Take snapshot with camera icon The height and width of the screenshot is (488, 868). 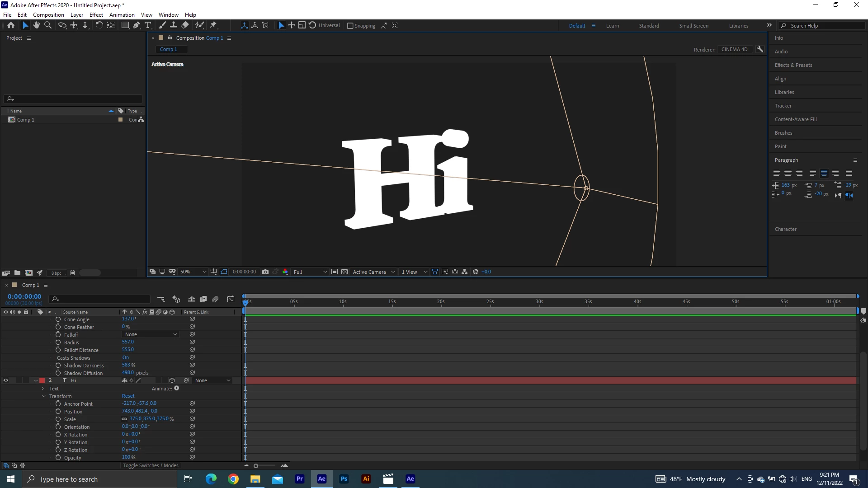coord(265,272)
